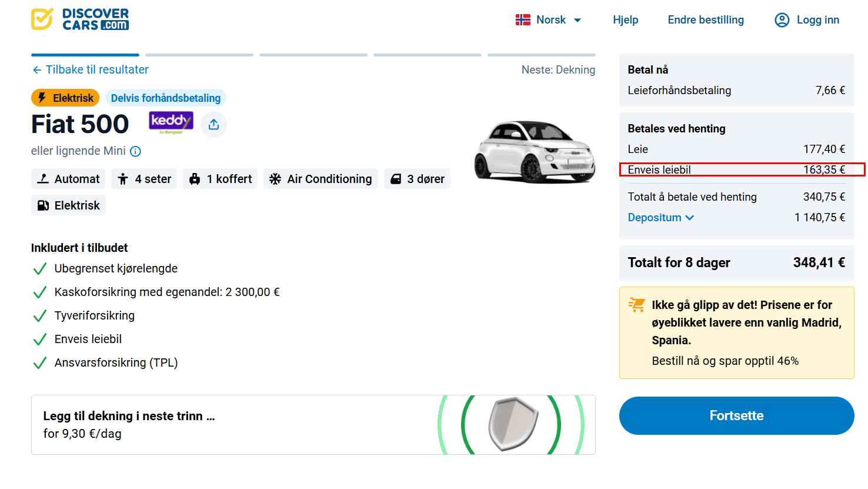The height and width of the screenshot is (489, 868).
Task: Share this car with the share icon
Action: tap(214, 124)
